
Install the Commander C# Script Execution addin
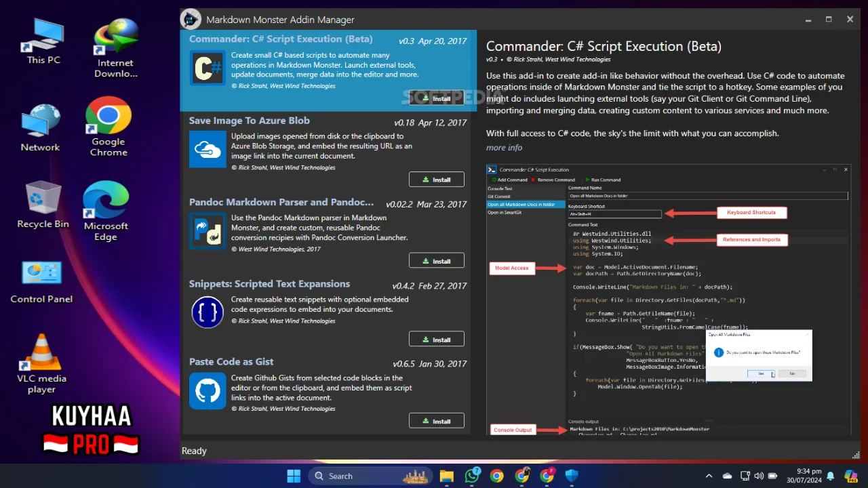[437, 98]
